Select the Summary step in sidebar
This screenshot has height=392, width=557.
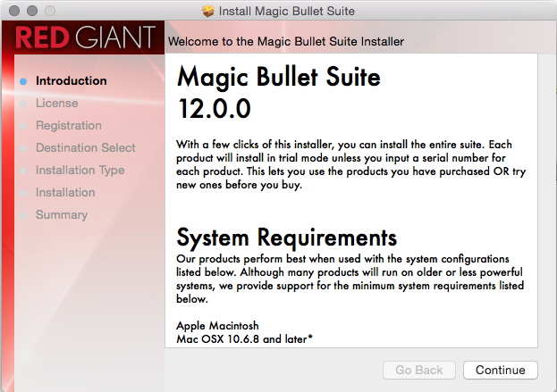(x=62, y=215)
